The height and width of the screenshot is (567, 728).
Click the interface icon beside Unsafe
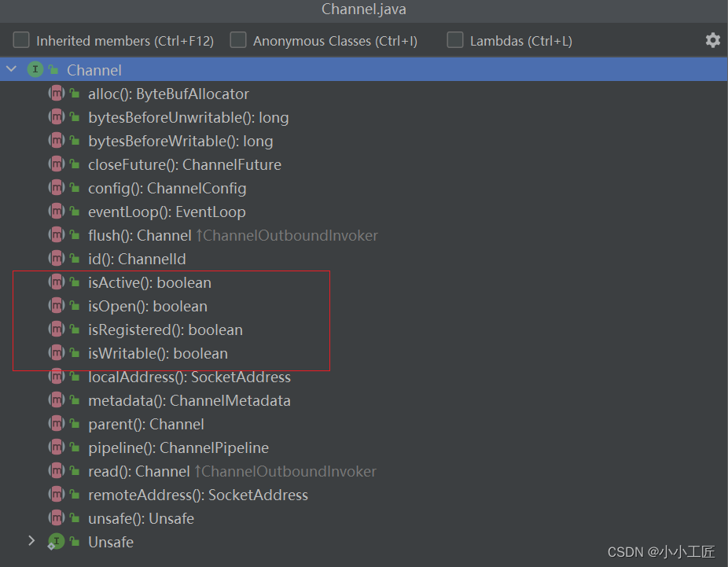point(56,542)
